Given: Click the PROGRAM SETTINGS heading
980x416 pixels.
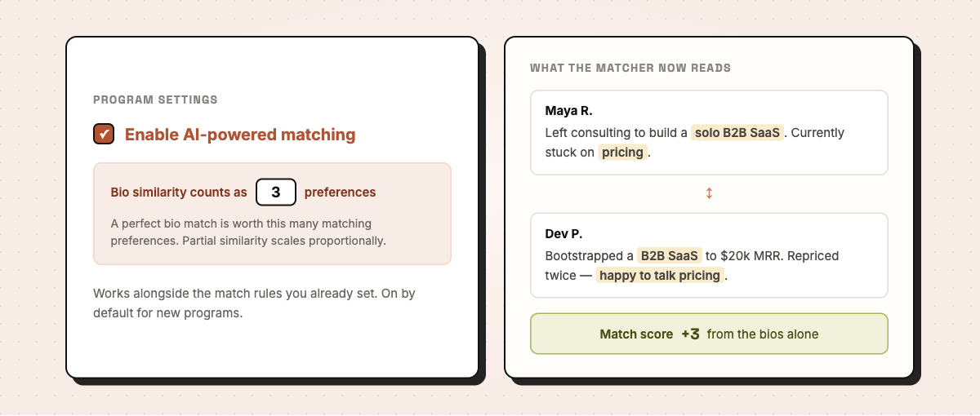Looking at the screenshot, I should pyautogui.click(x=155, y=100).
